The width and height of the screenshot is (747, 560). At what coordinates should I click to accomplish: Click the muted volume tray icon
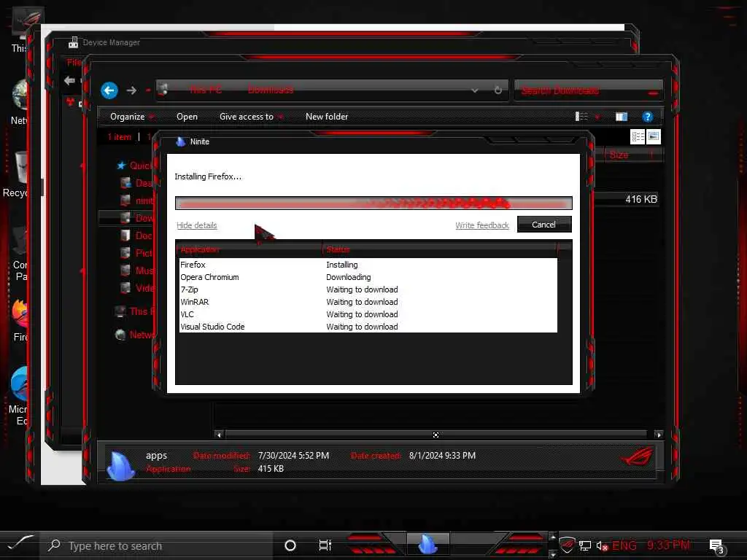(x=602, y=545)
